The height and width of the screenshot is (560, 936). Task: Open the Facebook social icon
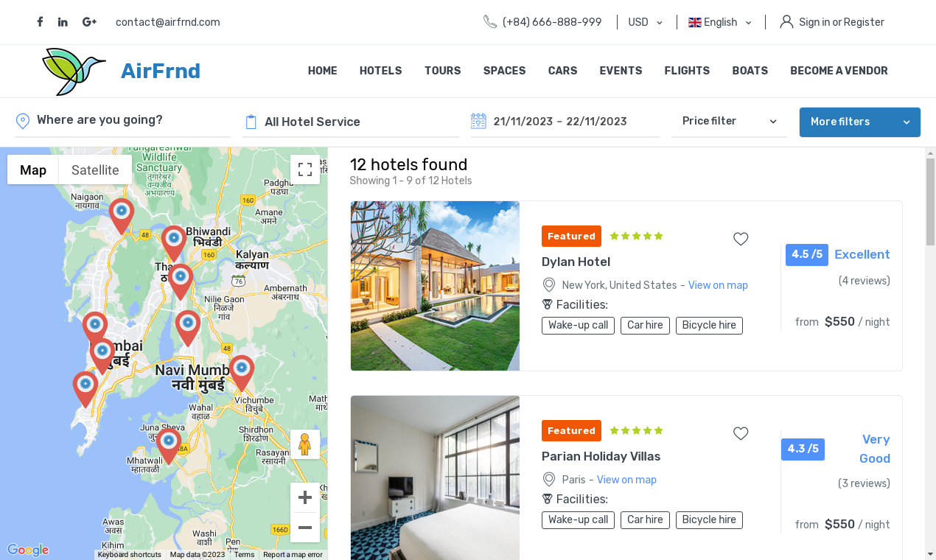tap(40, 22)
